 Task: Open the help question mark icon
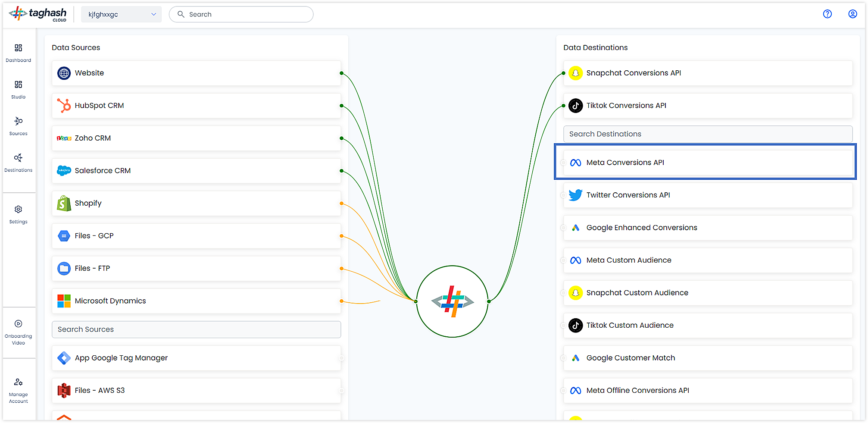(x=827, y=14)
